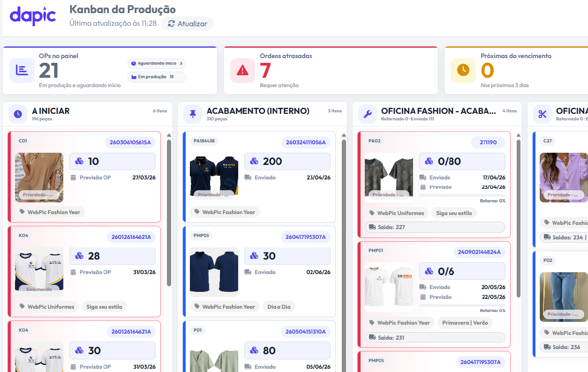This screenshot has height=372, width=588.
Task: Click the pieces icon beside quantity 30 in PMP05
Action: click(x=254, y=256)
